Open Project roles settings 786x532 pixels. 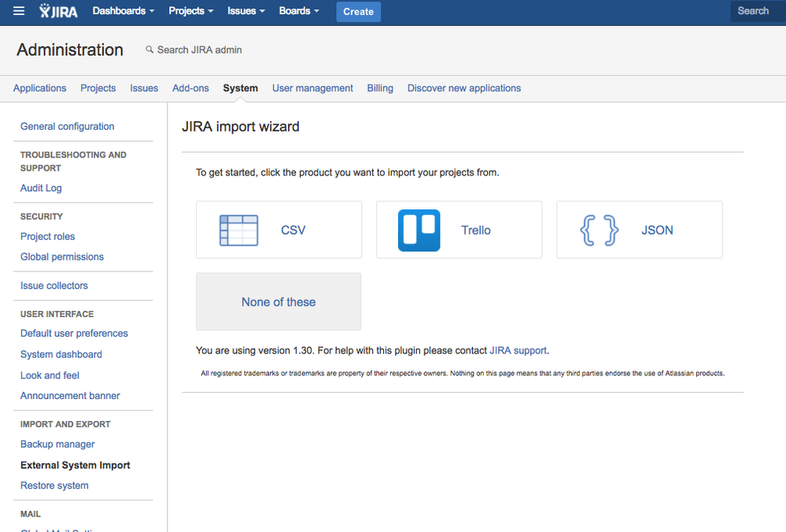[x=48, y=237]
